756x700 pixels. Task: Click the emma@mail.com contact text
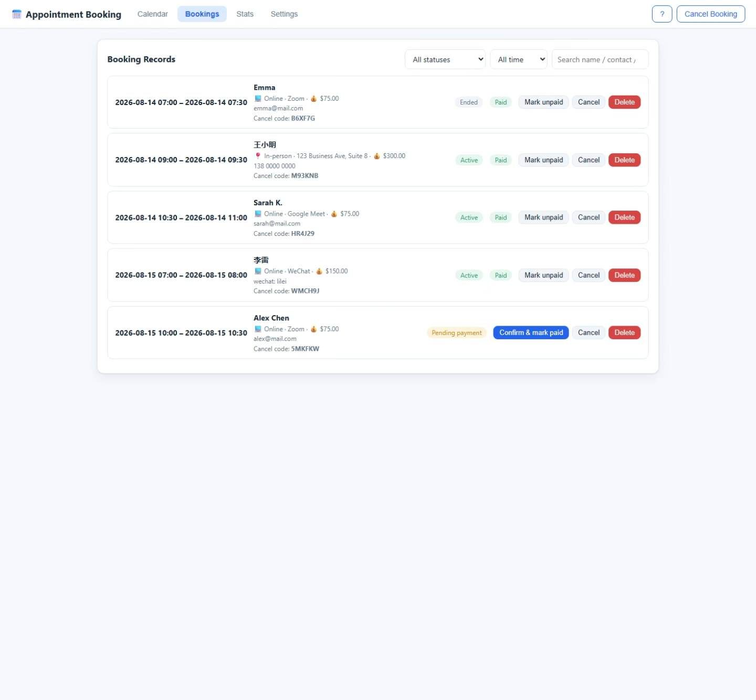278,108
